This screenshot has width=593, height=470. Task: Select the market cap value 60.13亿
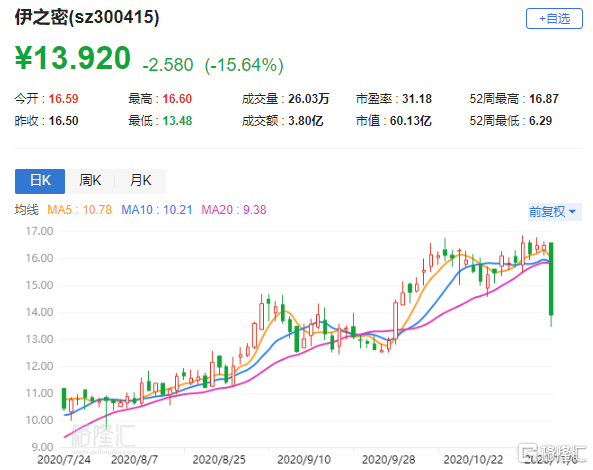click(x=411, y=121)
